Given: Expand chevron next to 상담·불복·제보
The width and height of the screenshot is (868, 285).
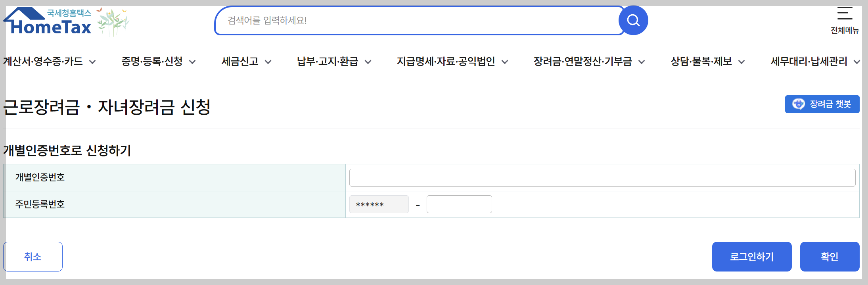Looking at the screenshot, I should tap(742, 62).
